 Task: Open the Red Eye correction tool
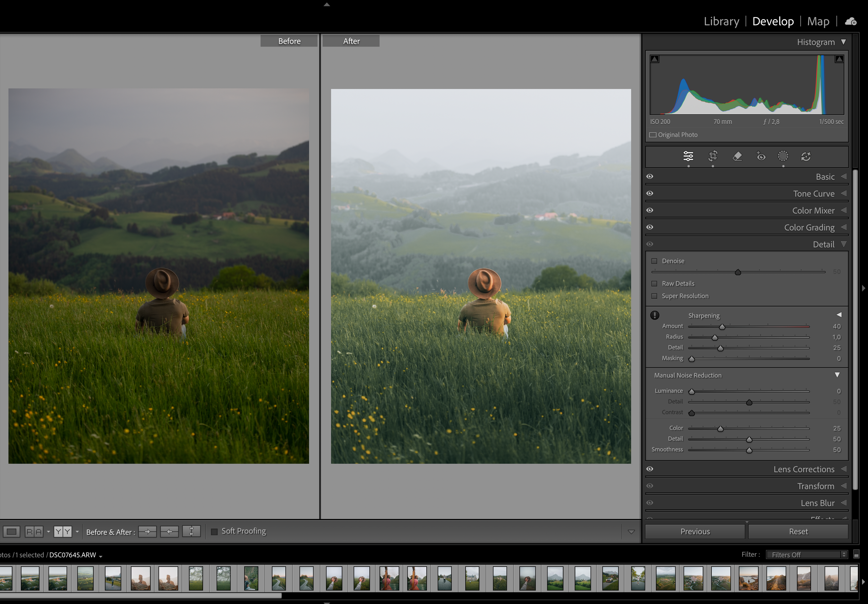(761, 156)
